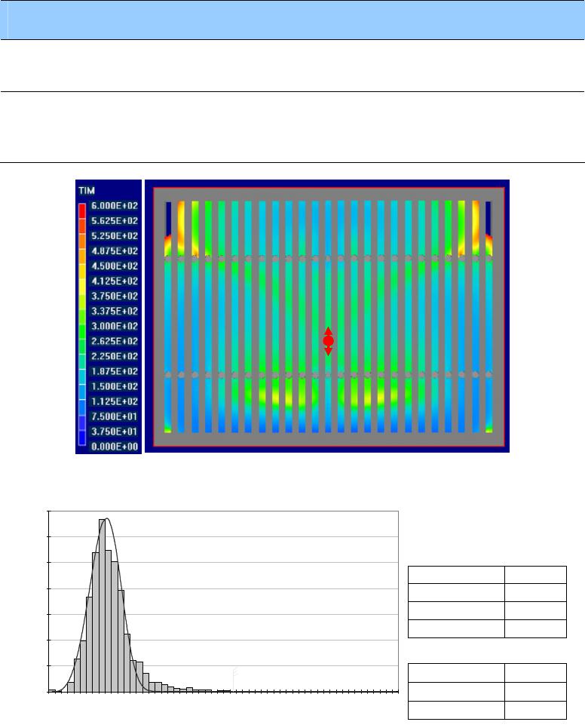Click the TIM legend title

88,192
